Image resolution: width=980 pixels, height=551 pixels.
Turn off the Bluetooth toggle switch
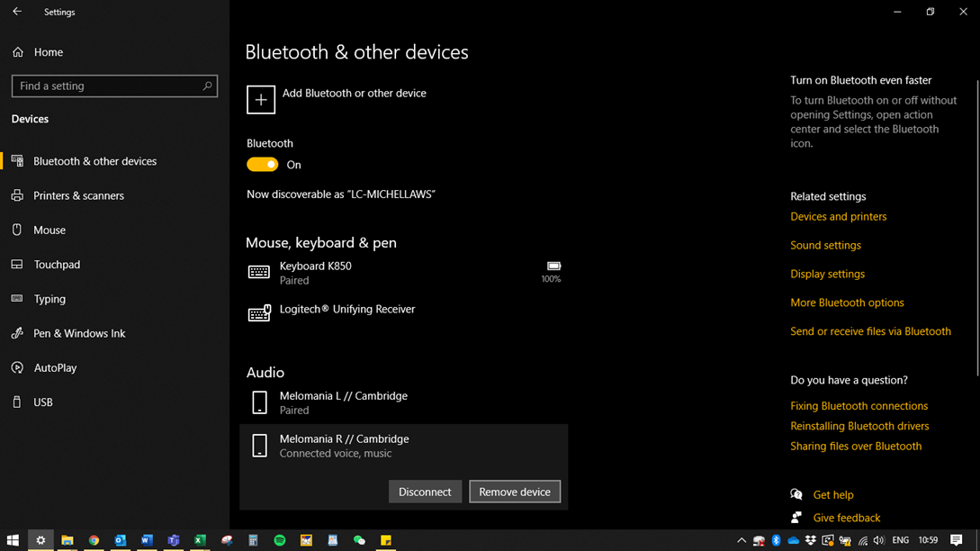point(263,165)
